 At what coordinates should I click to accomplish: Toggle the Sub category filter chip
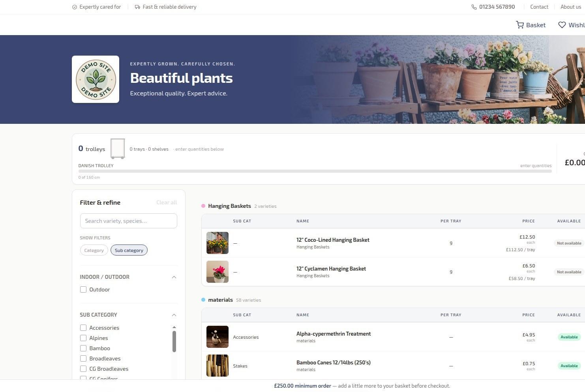pos(129,250)
